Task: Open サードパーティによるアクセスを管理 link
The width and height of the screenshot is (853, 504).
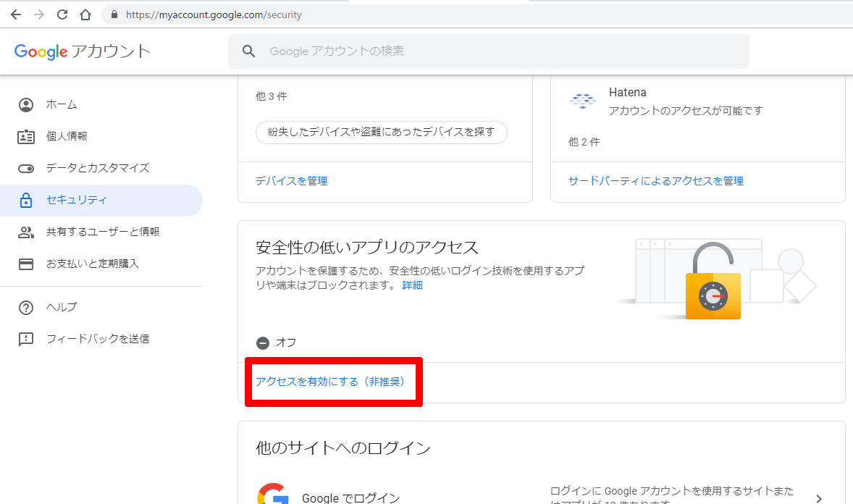Action: [x=655, y=181]
